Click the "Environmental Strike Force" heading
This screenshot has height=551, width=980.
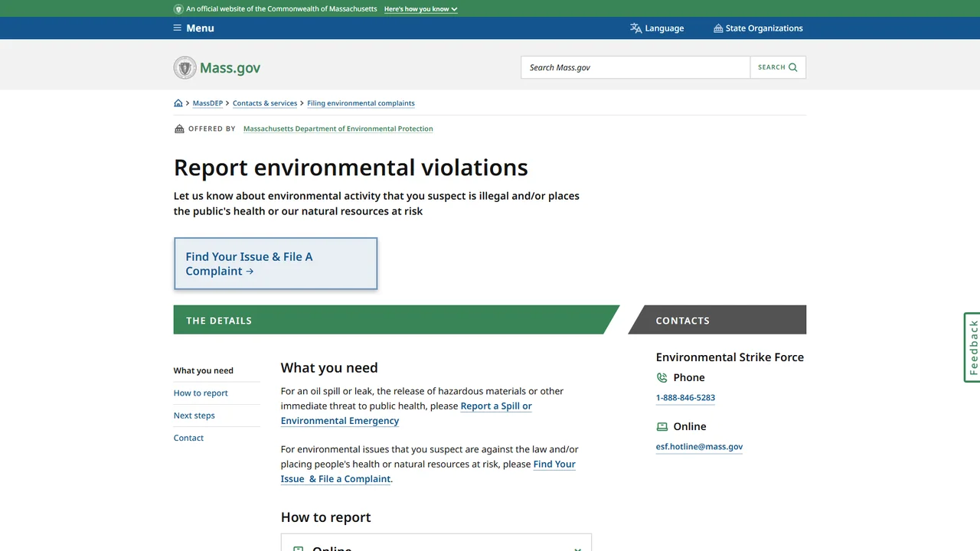[730, 357]
